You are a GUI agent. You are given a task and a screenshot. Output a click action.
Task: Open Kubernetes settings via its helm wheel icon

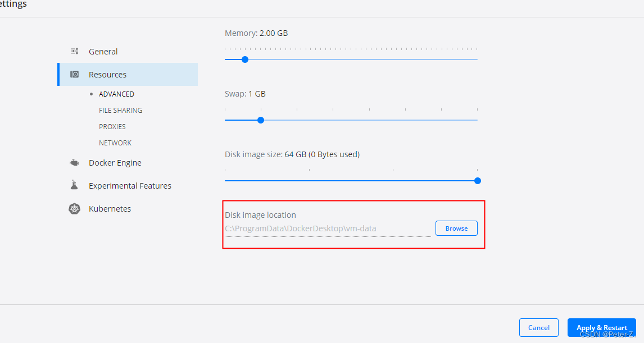74,208
